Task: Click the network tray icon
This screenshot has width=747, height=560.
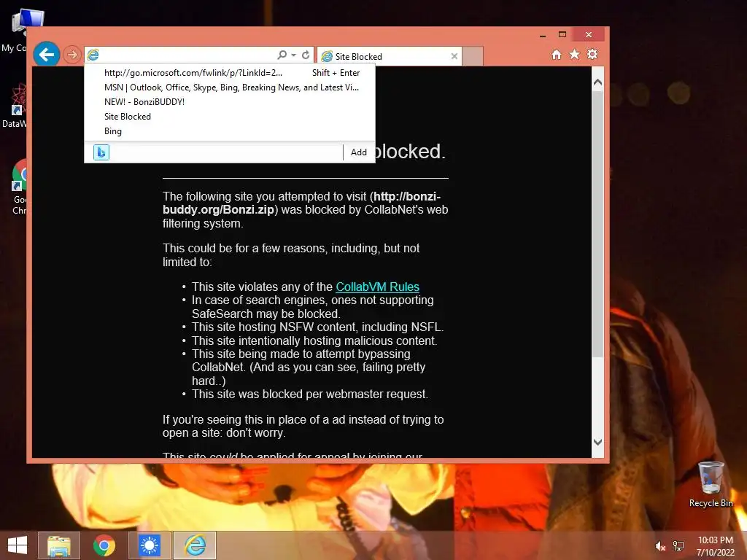Action: (678, 546)
